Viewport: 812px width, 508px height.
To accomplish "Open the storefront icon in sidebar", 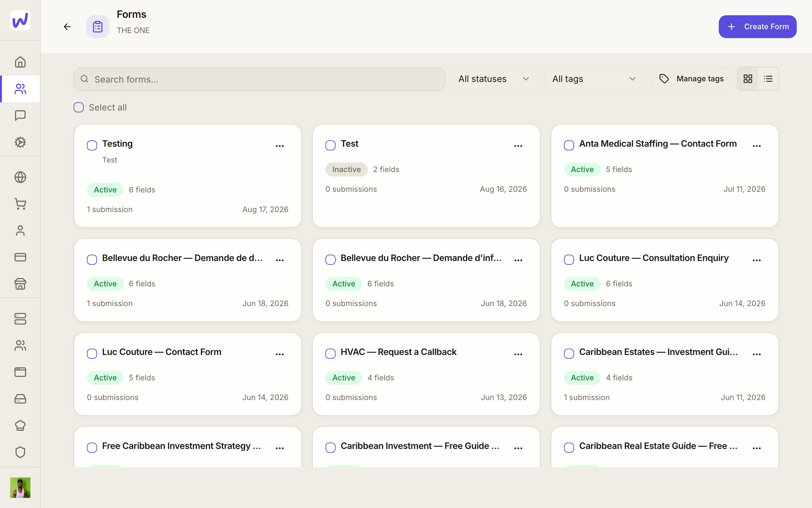I will coord(20,284).
